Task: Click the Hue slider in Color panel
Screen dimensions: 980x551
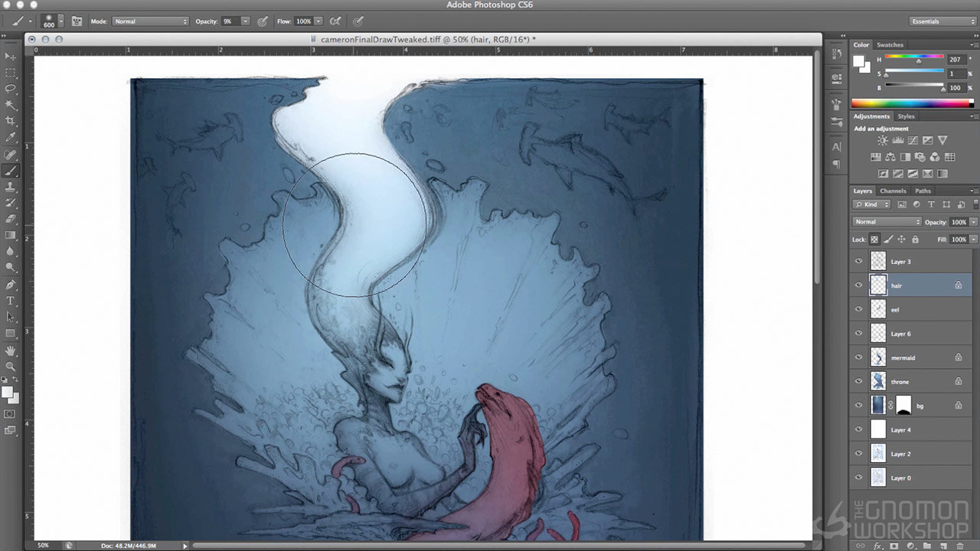Action: 914,57
